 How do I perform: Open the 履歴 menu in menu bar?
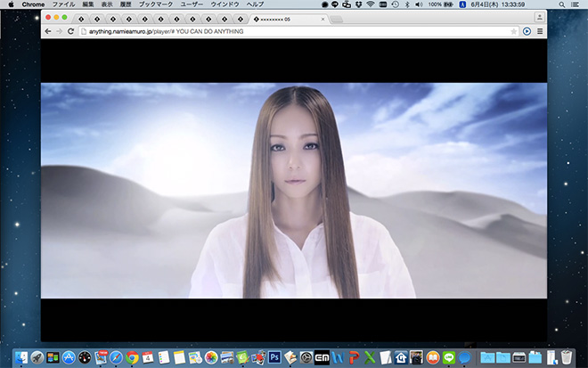(x=126, y=4)
